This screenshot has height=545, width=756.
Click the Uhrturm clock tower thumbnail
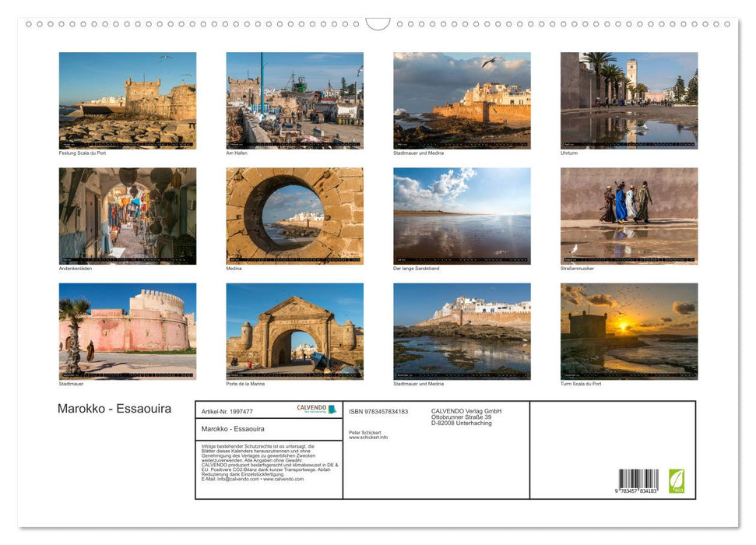pos(629,100)
